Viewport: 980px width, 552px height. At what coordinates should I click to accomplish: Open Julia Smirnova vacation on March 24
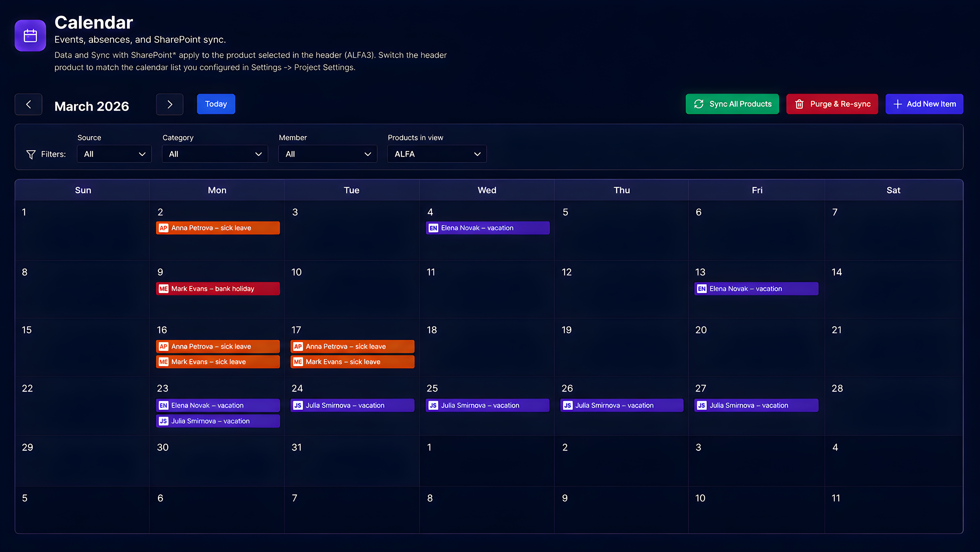point(353,405)
